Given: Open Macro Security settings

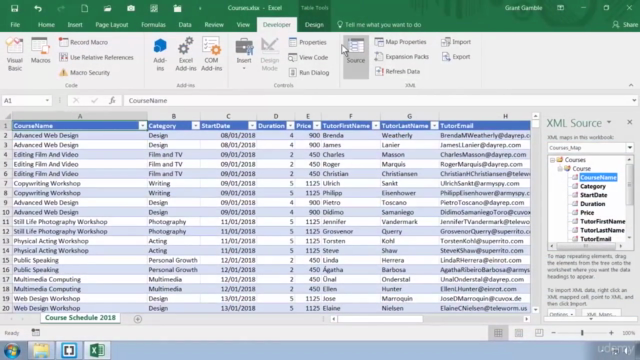Looking at the screenshot, I should point(84,73).
